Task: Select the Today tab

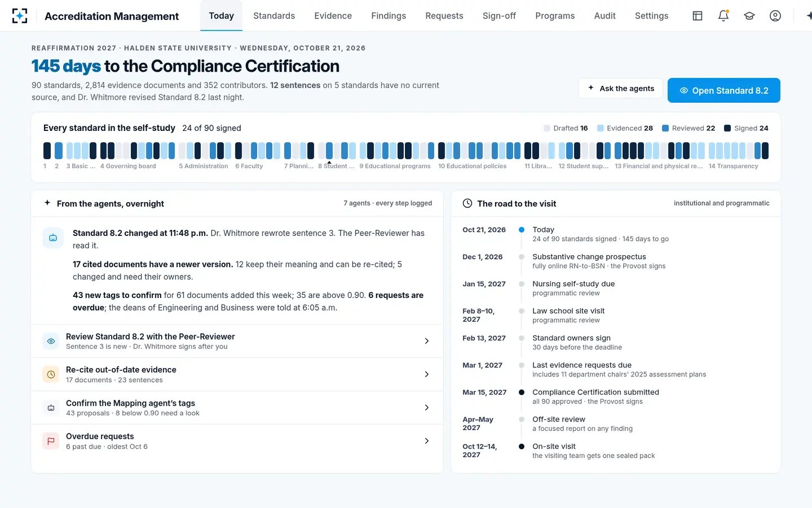Action: point(221,16)
